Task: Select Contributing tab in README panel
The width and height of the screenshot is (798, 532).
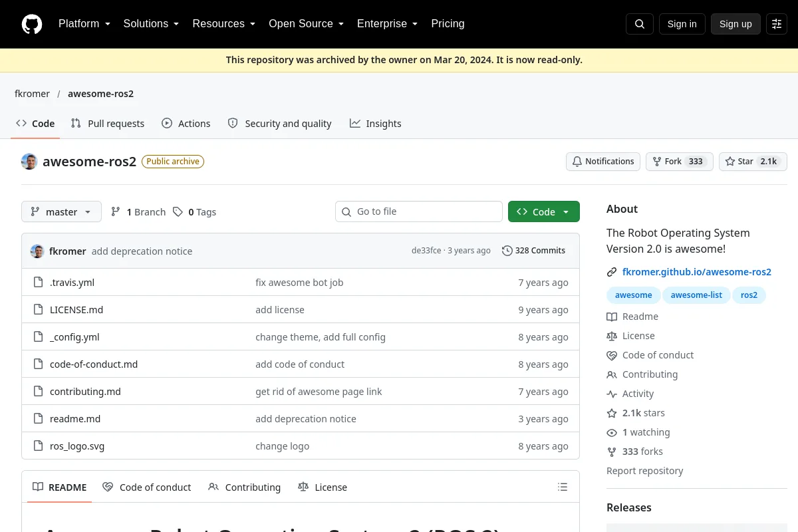Action: (245, 487)
